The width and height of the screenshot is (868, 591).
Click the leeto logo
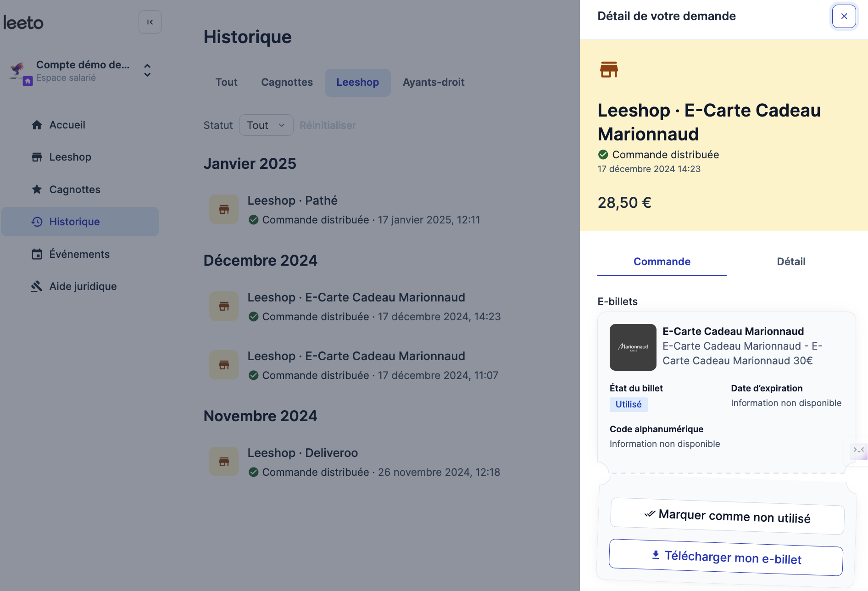point(23,22)
